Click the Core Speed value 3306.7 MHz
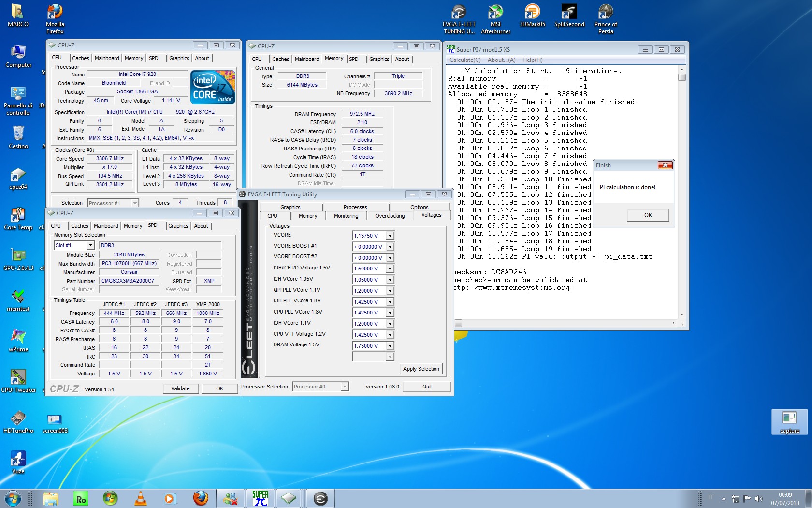The width and height of the screenshot is (812, 508). (x=110, y=158)
